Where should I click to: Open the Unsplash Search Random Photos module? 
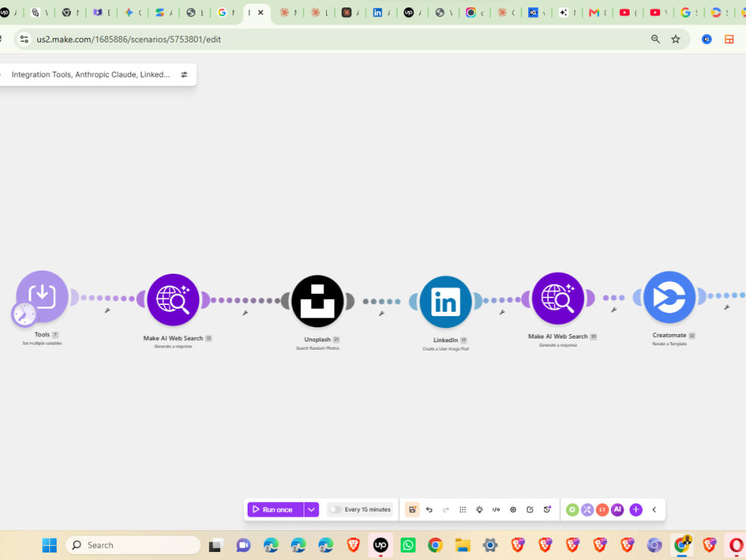317,301
